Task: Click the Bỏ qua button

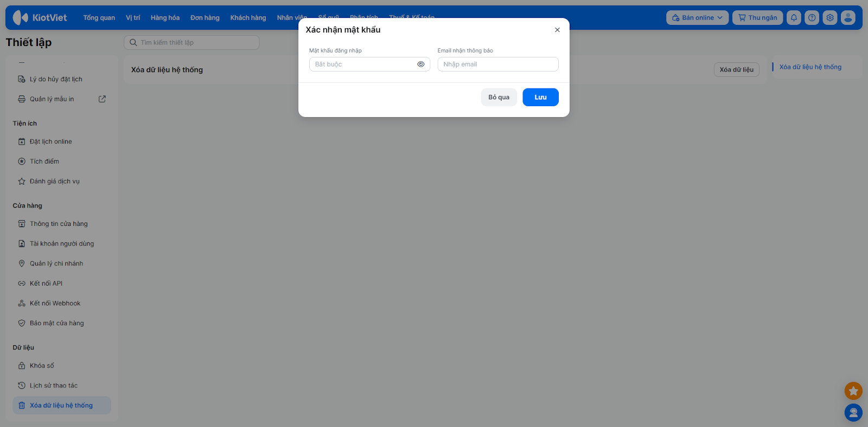Action: point(499,97)
